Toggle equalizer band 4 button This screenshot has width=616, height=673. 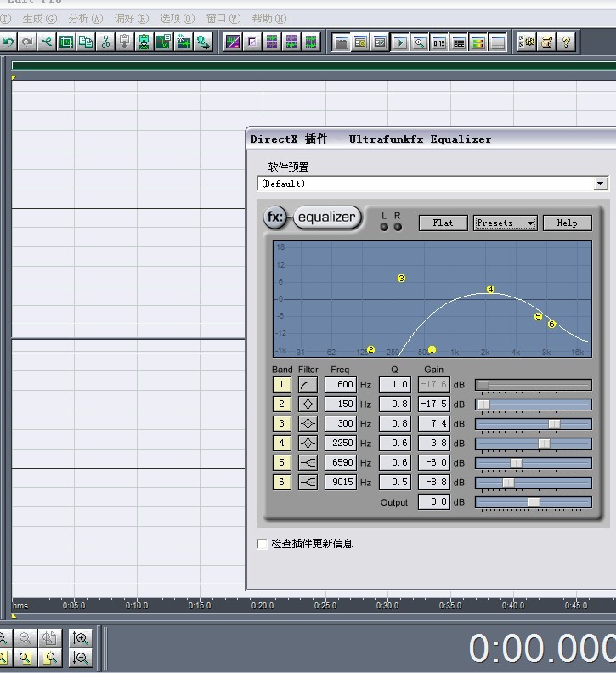tap(281, 443)
